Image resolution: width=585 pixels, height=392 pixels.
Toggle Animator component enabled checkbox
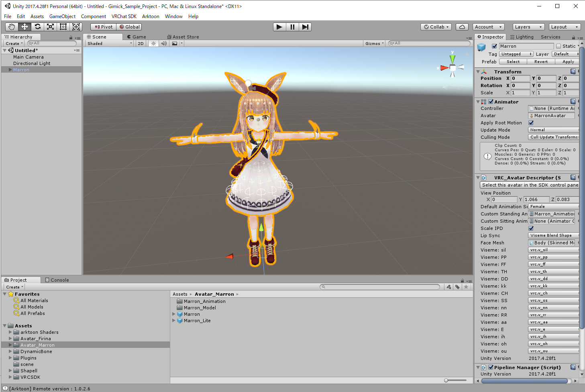(491, 102)
